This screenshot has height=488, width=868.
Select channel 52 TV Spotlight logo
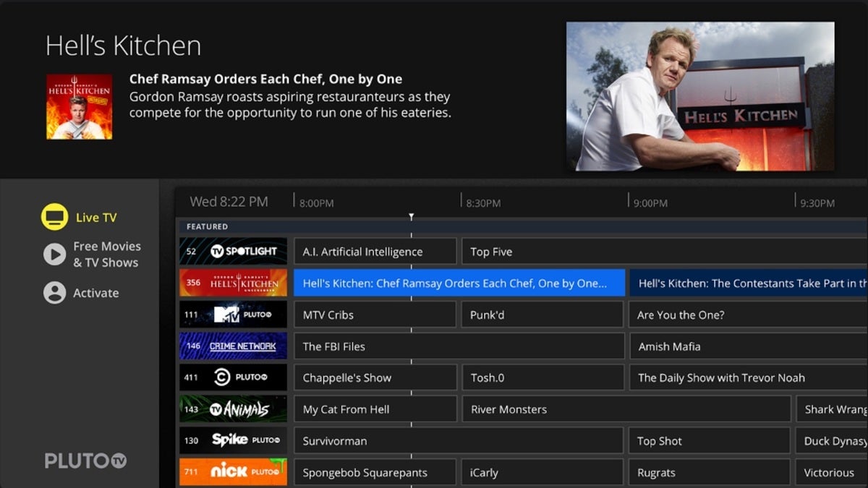233,252
